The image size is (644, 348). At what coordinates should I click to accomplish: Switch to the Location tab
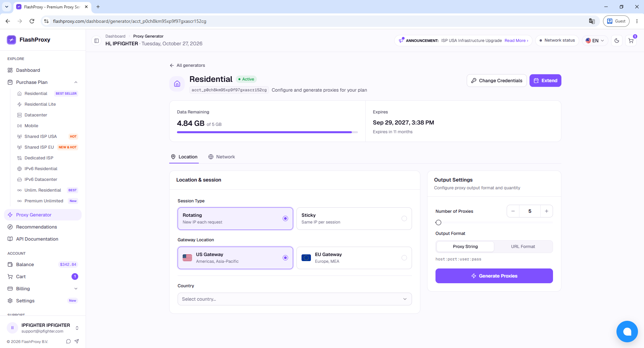point(184,157)
